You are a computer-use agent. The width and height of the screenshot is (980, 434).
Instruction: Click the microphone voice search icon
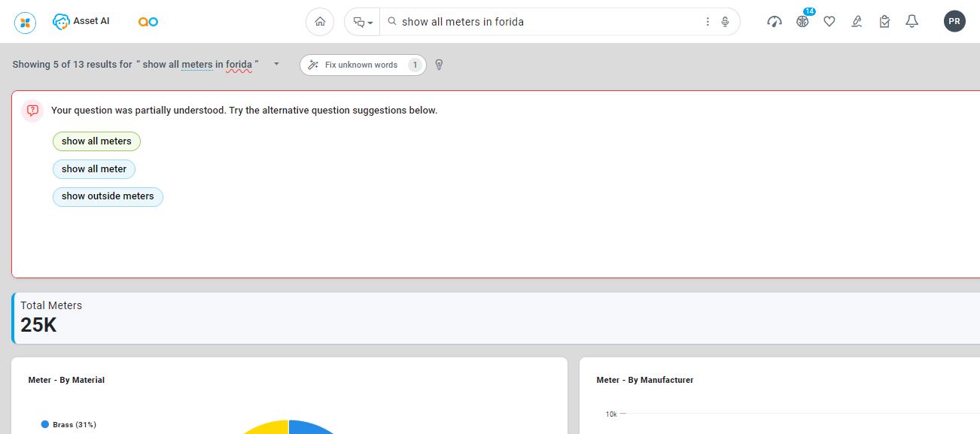(x=725, y=22)
